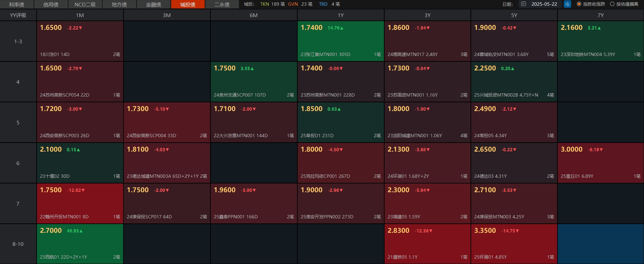Open the 25章丘01 6.89Y cell
The height and width of the screenshot is (264, 644).
pos(601,163)
